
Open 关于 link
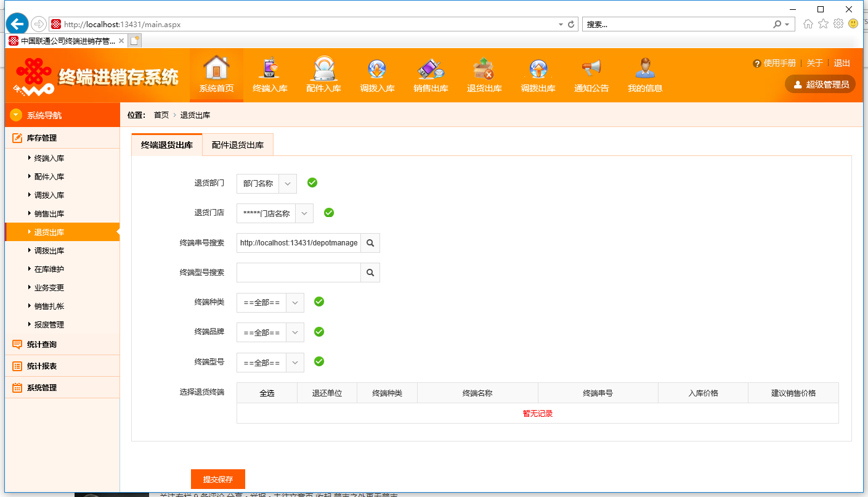pos(815,63)
